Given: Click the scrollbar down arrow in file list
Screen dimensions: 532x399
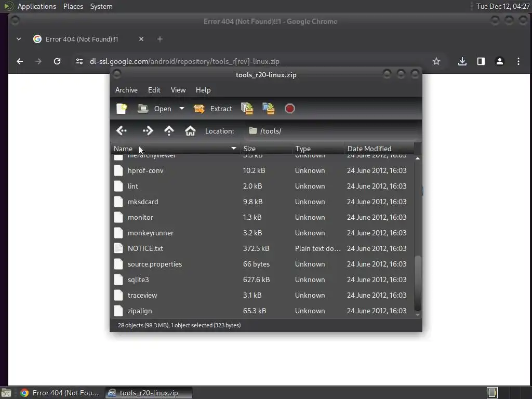Looking at the screenshot, I should pos(418,315).
